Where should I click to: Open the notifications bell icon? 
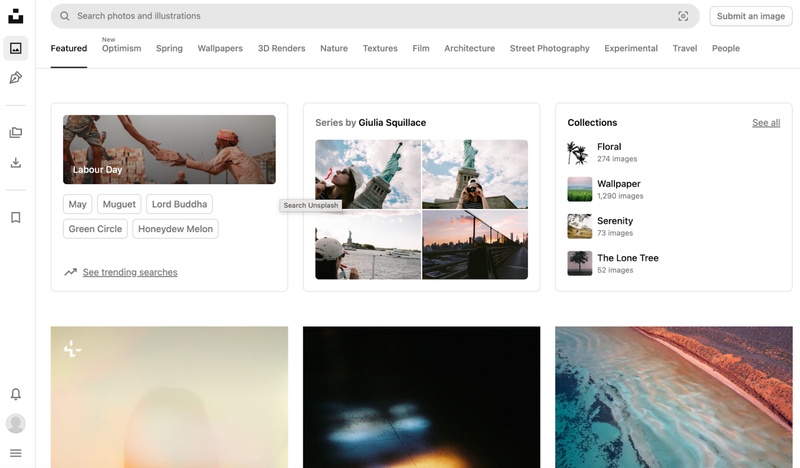click(16, 394)
